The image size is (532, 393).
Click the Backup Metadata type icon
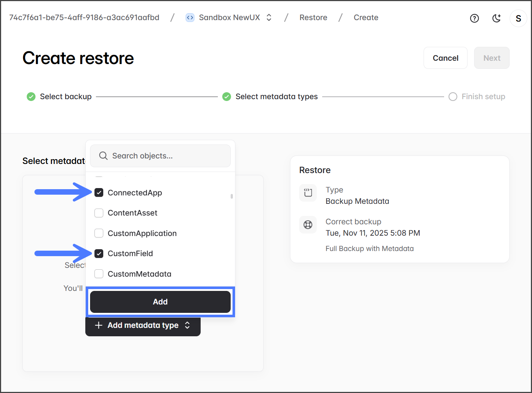pos(308,193)
